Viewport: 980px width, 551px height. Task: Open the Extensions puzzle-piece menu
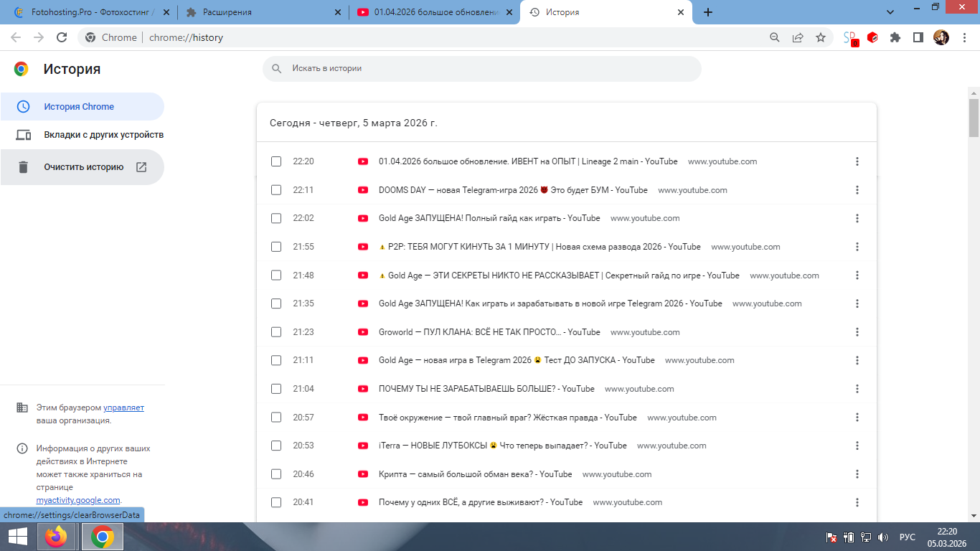click(895, 37)
